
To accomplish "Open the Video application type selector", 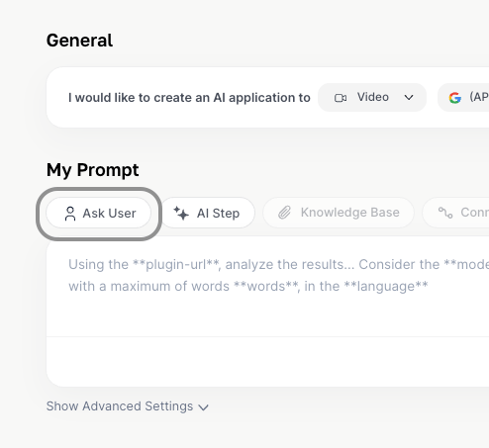I will click(x=372, y=98).
